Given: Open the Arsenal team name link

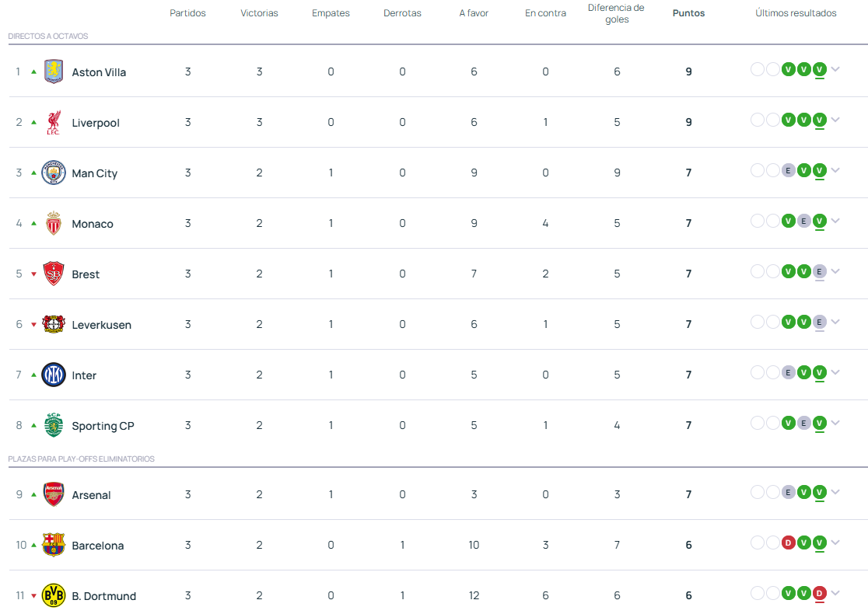Looking at the screenshot, I should coord(91,495).
